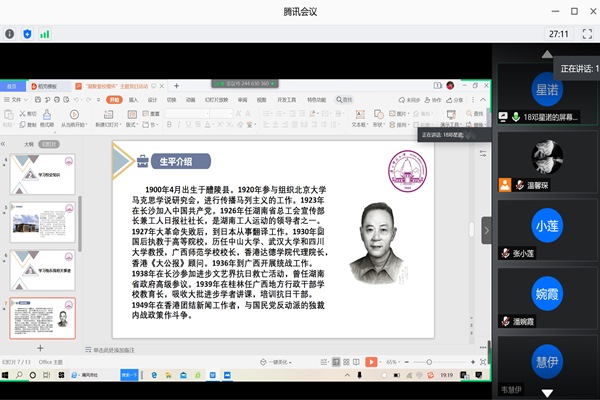This screenshot has height=400, width=600.
Task: Open the 幻灯片放映 ribbon tab
Action: pos(217,100)
